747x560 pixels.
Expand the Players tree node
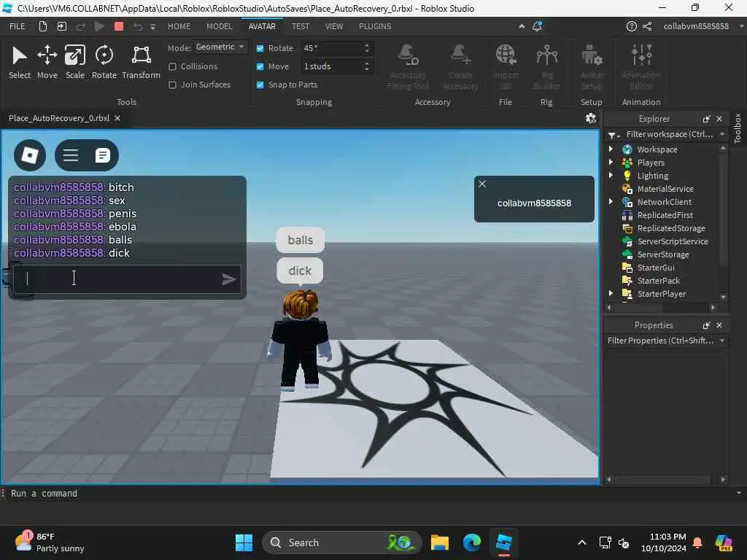[611, 163]
